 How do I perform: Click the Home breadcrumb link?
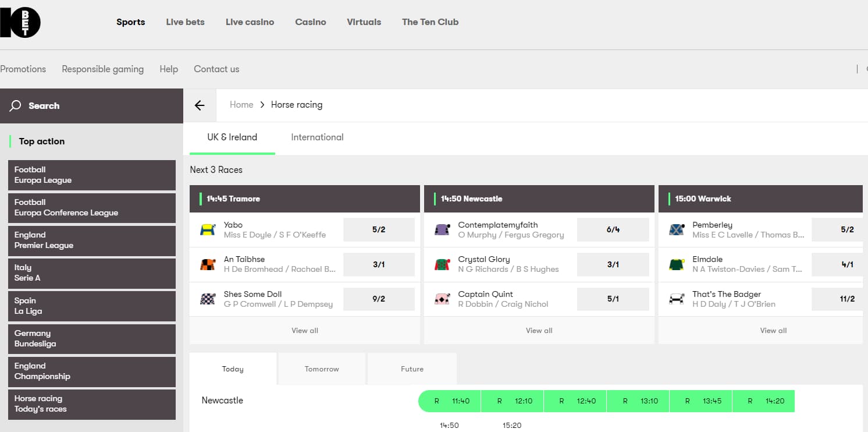(241, 105)
